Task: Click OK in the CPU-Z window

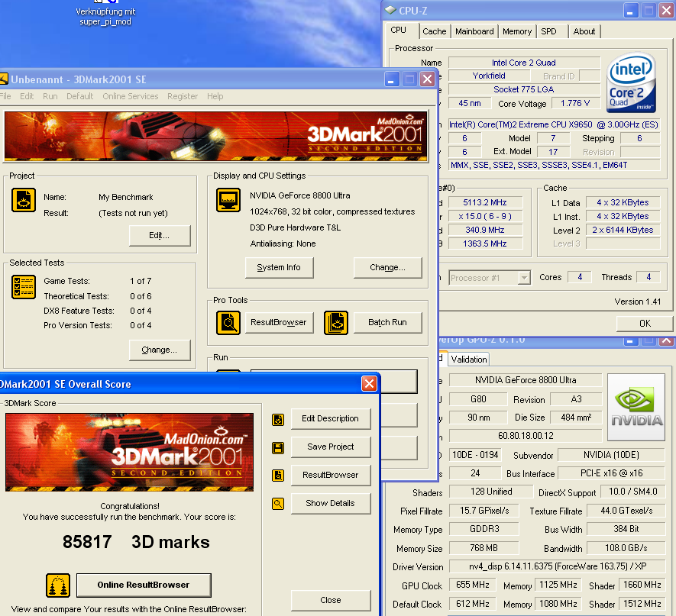Action: 645,324
